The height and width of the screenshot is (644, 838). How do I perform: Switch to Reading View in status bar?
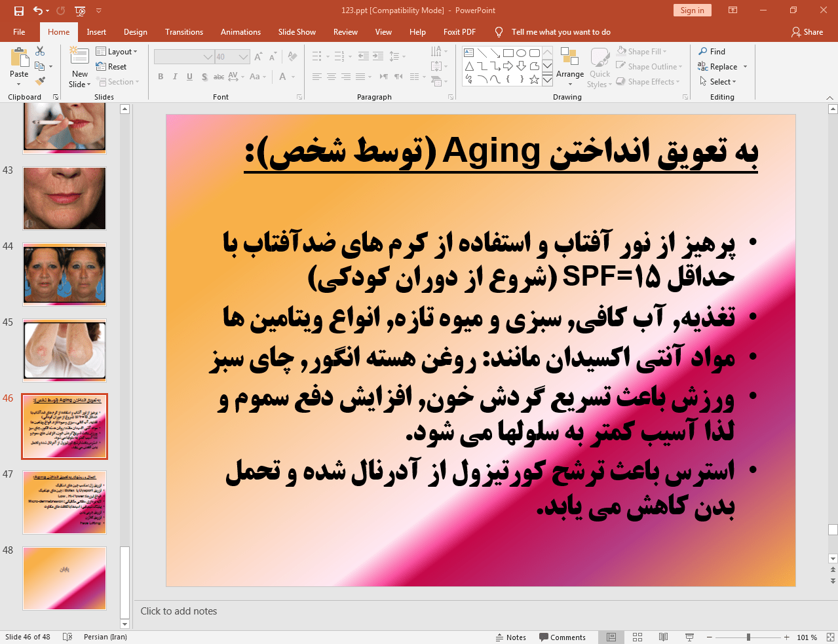tap(663, 637)
